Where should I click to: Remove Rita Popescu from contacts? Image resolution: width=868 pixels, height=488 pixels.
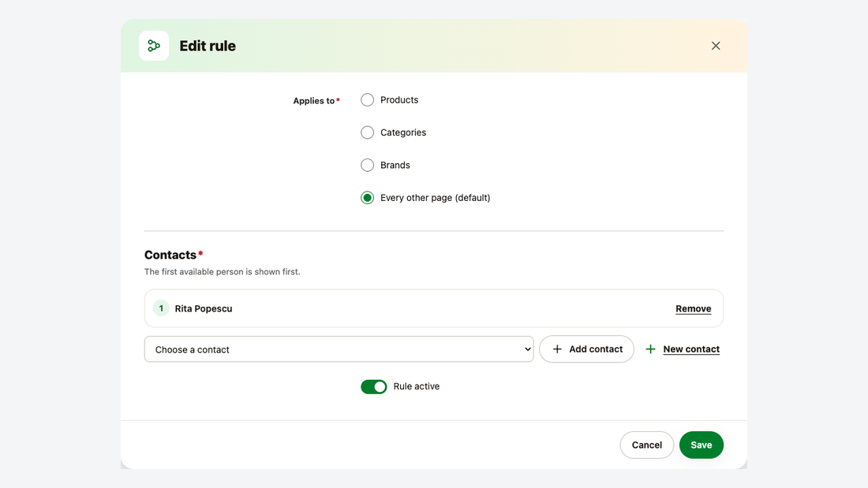click(693, 309)
